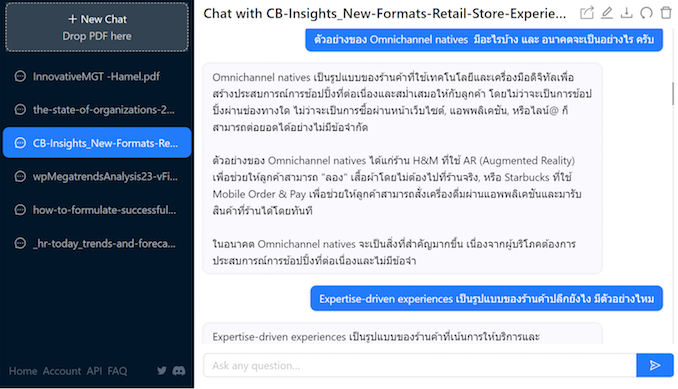Open _hr-today_trends-and-forecast chat
The height and width of the screenshot is (389, 678).
pos(97,243)
